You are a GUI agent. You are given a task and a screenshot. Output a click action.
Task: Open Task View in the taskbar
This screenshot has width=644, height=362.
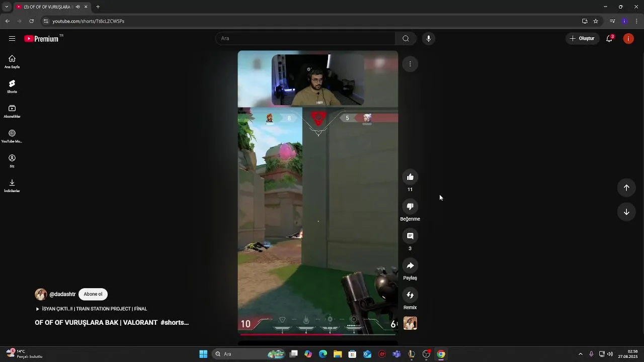[294, 354]
